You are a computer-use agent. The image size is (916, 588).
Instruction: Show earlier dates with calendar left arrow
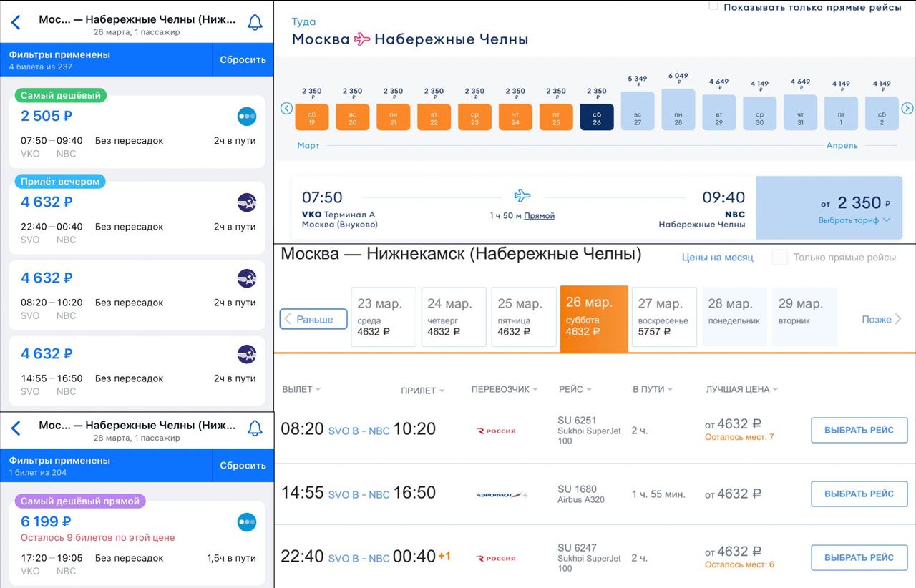[x=286, y=109]
